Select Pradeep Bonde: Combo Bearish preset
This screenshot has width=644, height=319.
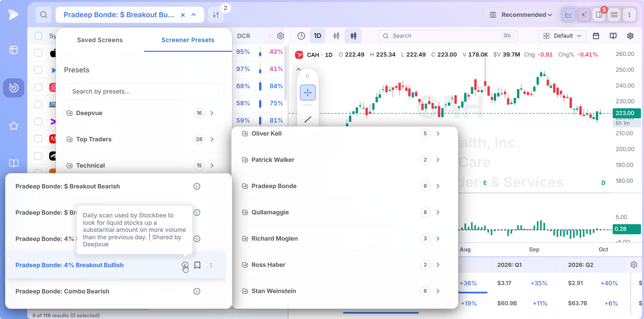click(x=62, y=291)
